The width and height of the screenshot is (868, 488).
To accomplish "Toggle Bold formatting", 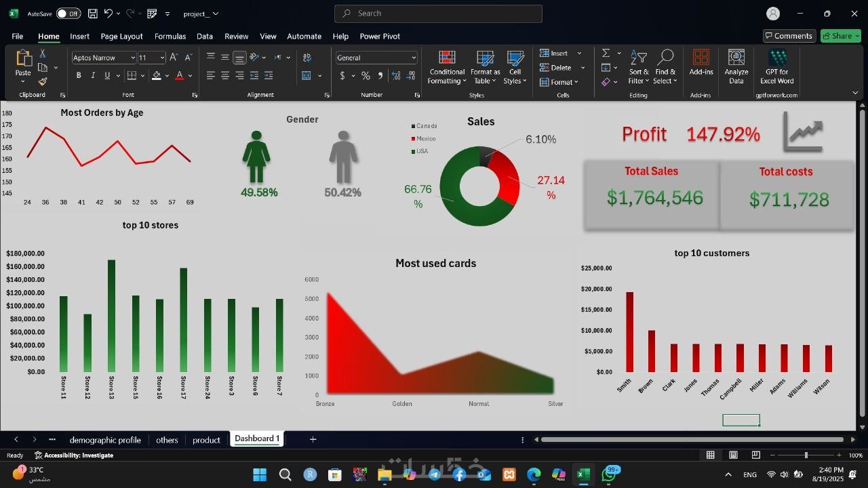I will 79,75.
